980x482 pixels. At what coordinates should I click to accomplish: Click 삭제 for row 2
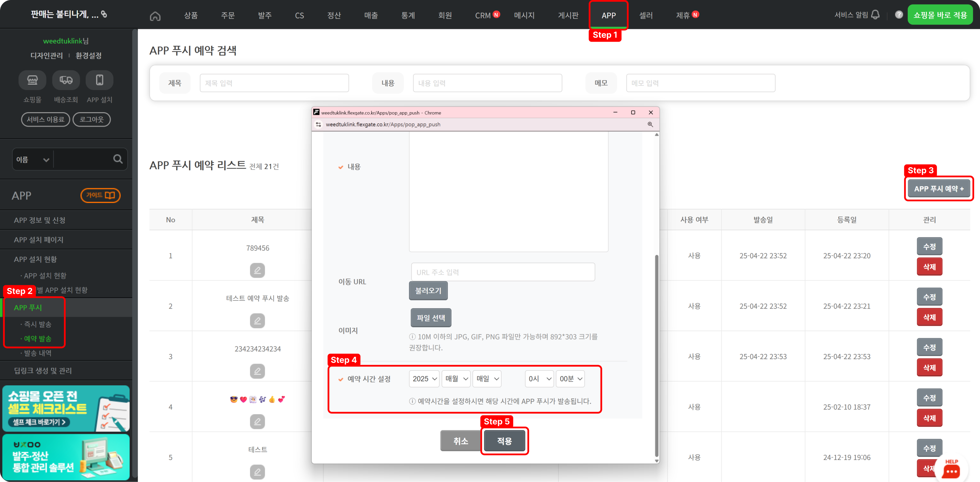tap(929, 317)
